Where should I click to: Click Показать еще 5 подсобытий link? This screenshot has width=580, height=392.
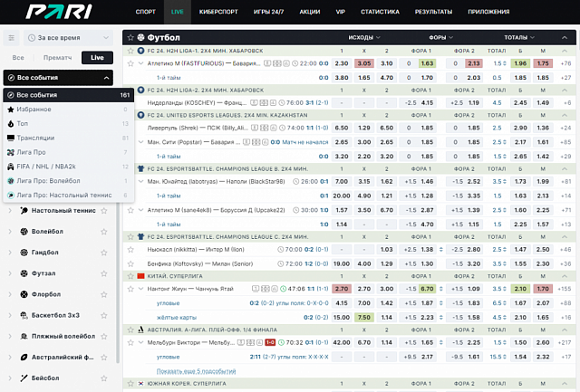(196, 371)
